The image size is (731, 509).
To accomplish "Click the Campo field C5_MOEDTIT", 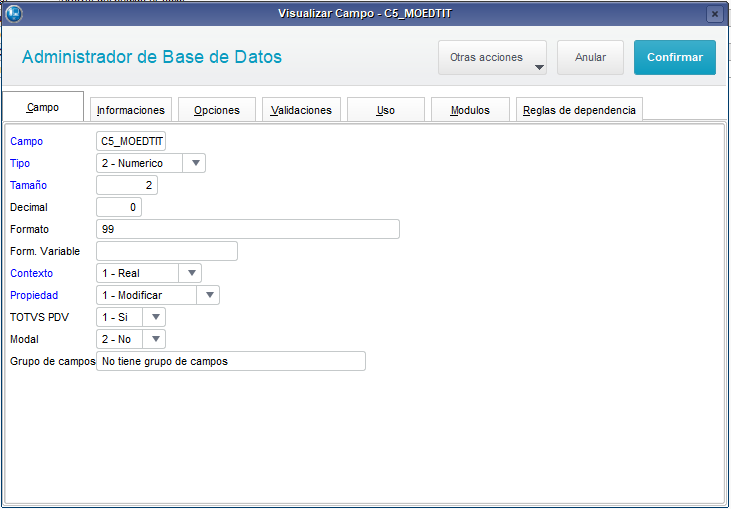I will (131, 141).
